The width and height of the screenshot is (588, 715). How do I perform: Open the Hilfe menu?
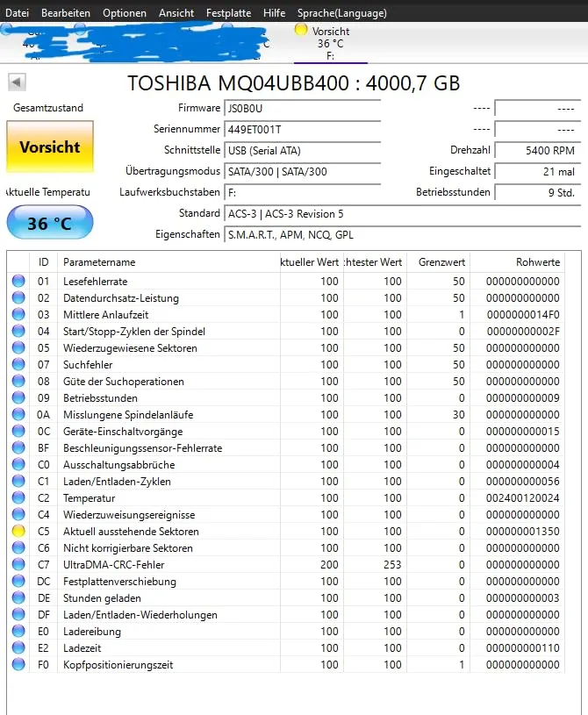(274, 13)
